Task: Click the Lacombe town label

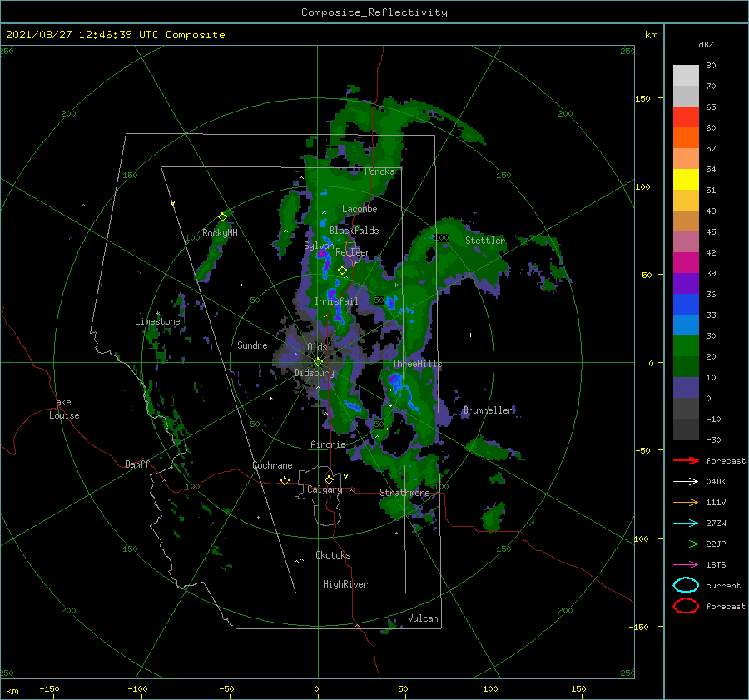Action: 360,209
